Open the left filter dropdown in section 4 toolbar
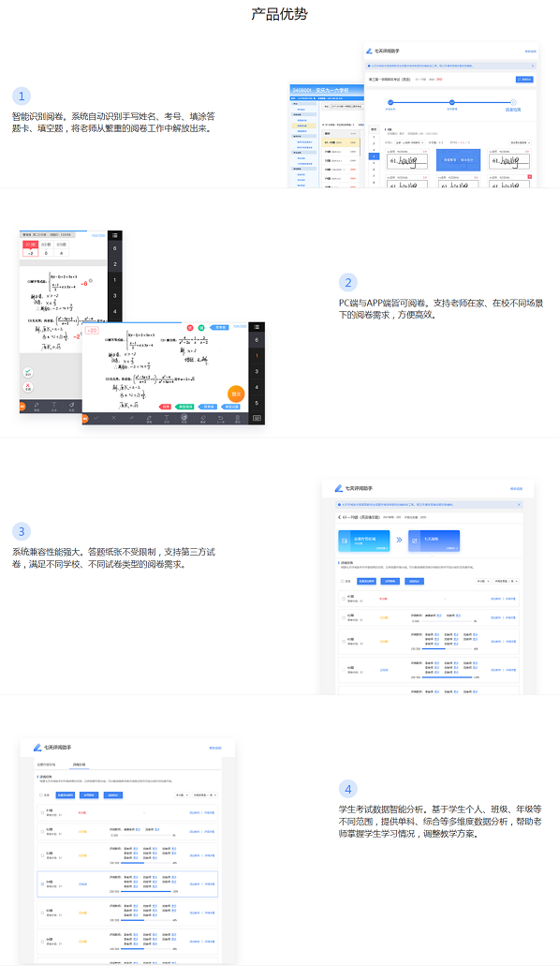 tap(183, 795)
